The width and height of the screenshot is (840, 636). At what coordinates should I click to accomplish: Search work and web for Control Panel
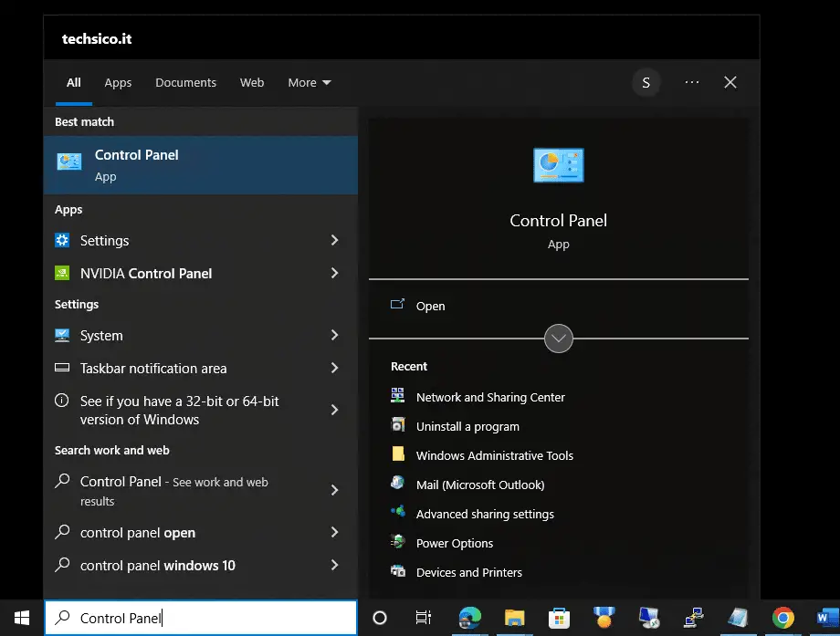(187, 490)
